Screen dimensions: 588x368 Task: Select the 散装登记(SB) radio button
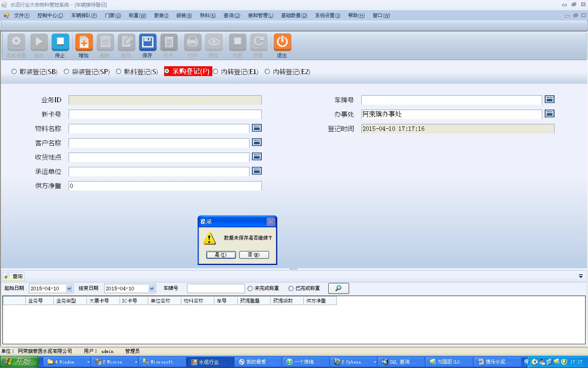[14, 72]
